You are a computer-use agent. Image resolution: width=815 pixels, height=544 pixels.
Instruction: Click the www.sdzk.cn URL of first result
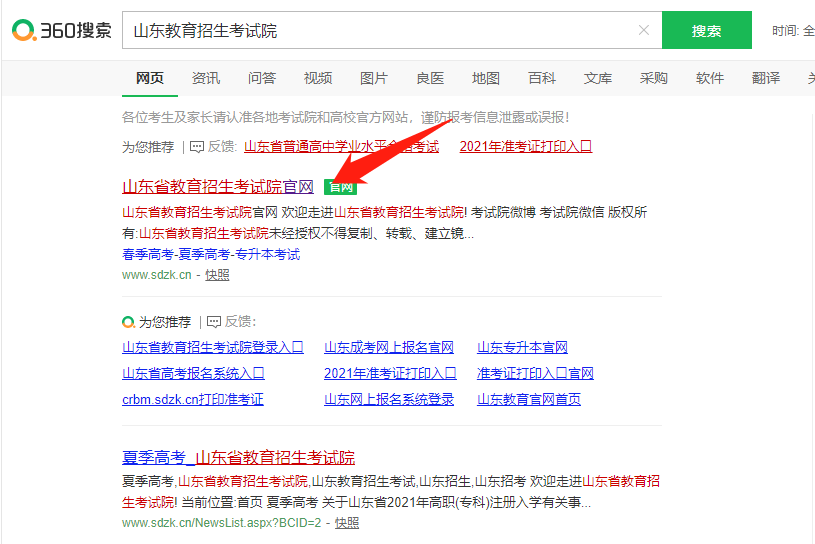156,275
